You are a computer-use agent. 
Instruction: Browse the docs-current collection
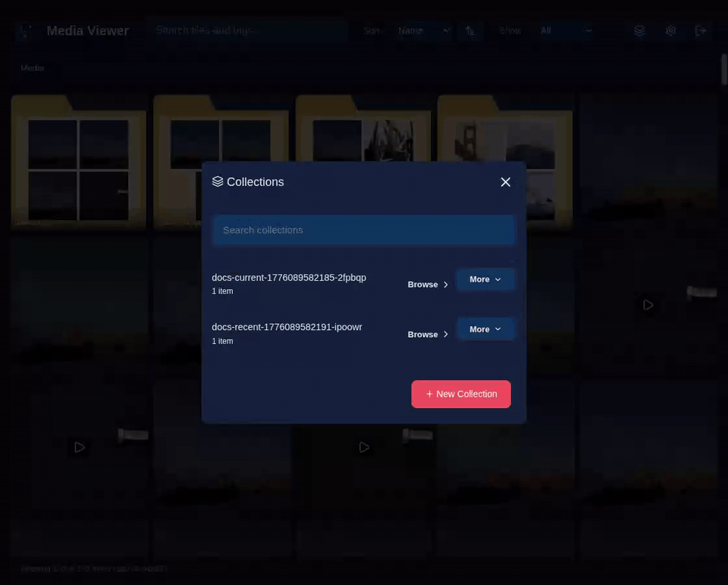[422, 284]
